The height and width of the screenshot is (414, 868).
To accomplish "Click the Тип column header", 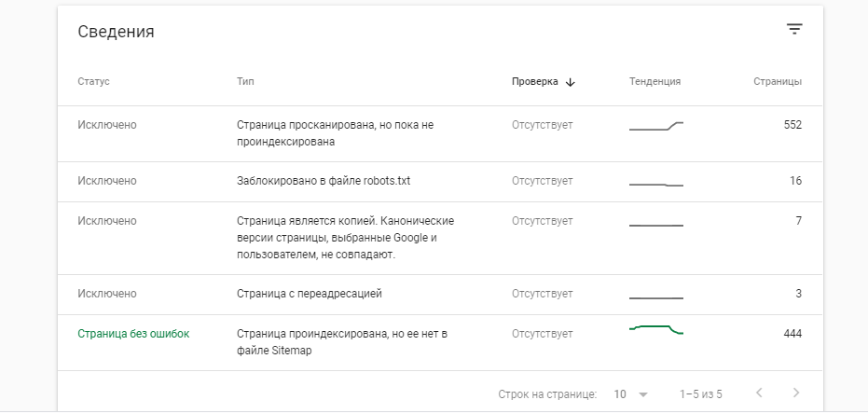I will pyautogui.click(x=246, y=82).
